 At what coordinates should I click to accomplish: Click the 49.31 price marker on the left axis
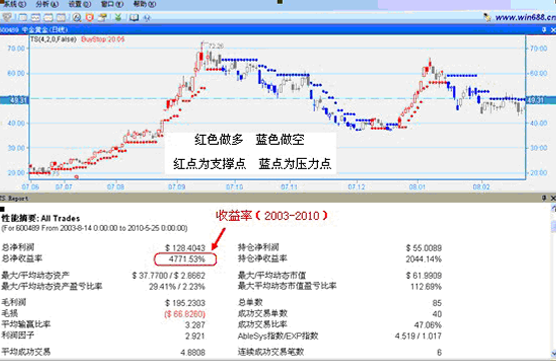pyautogui.click(x=13, y=100)
